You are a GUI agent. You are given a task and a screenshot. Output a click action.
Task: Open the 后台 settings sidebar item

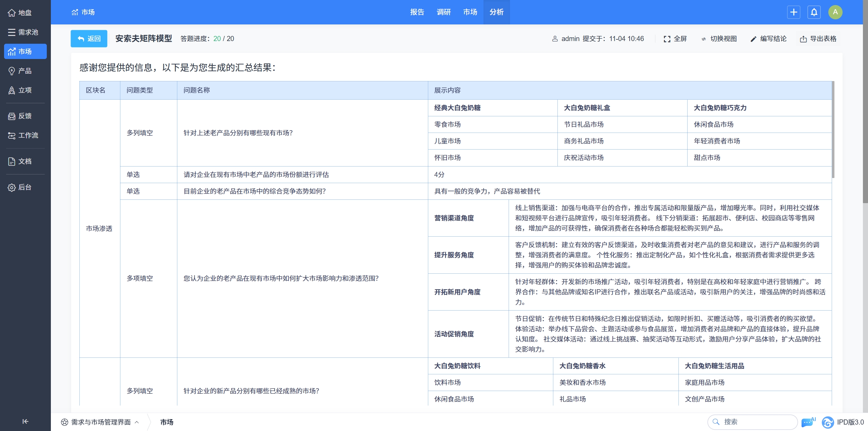[25, 187]
